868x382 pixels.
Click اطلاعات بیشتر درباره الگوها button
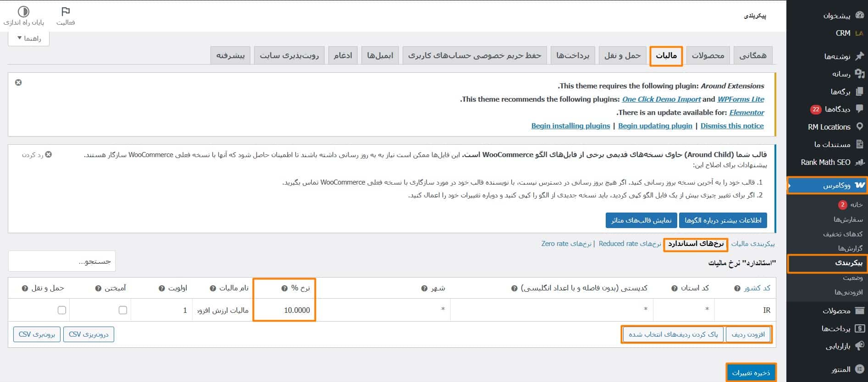tap(723, 220)
